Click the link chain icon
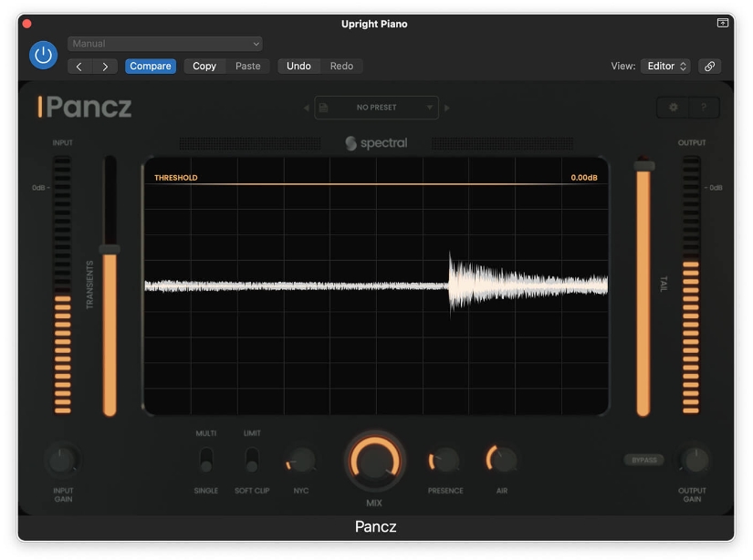This screenshot has height=560, width=753. point(709,67)
